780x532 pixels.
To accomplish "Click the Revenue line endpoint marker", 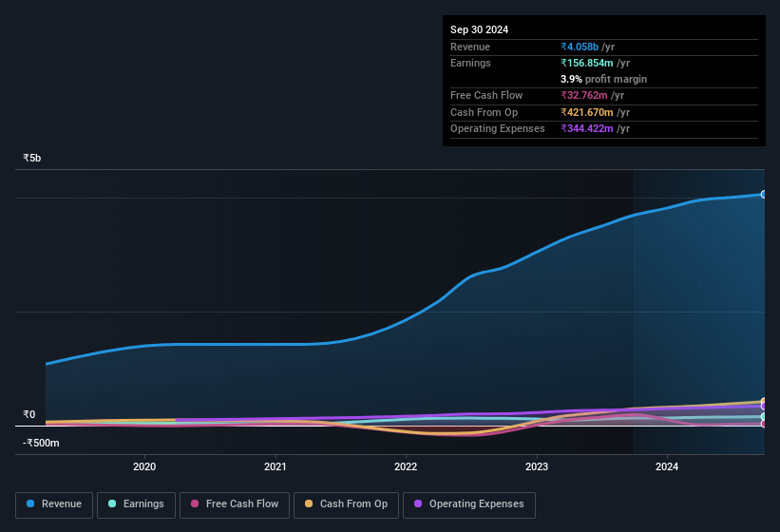I will [x=764, y=195].
